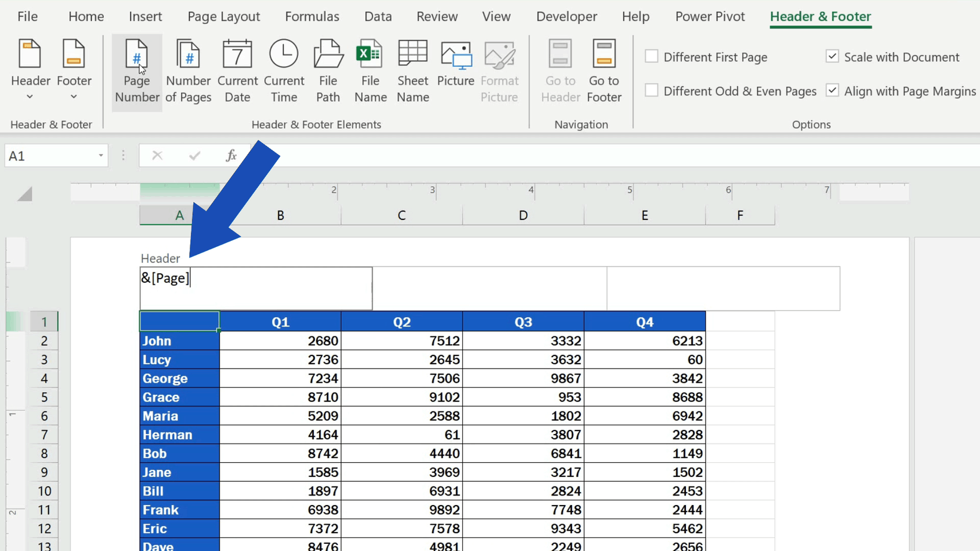The image size is (980, 551).
Task: Enable Different First Page
Action: (651, 56)
